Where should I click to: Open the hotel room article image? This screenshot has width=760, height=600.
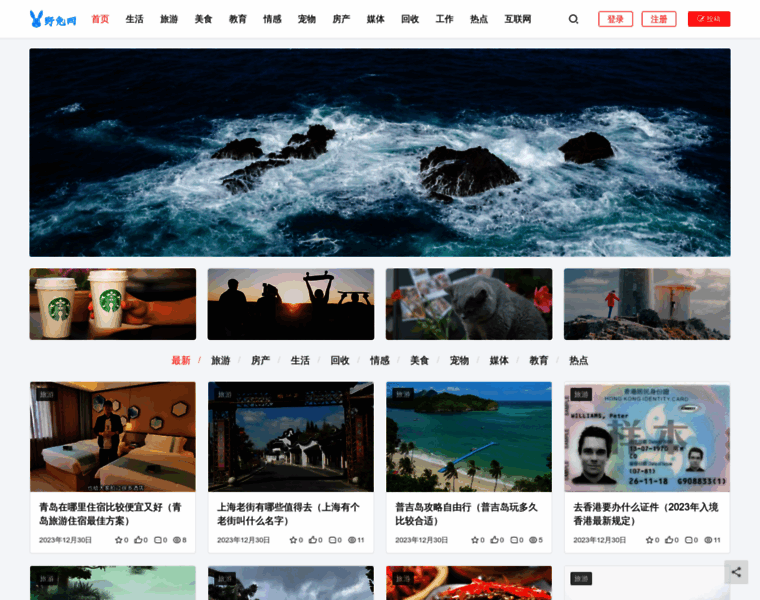click(113, 437)
